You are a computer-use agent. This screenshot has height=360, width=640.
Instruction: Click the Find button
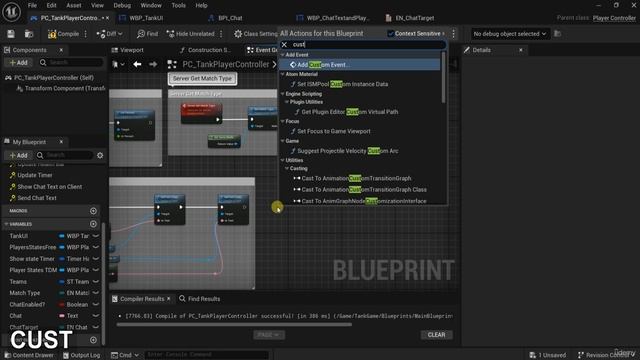point(147,34)
